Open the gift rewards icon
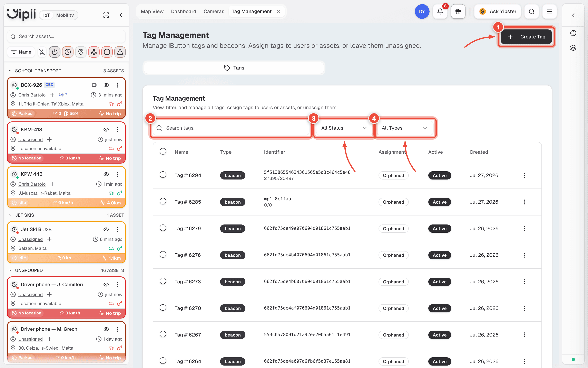This screenshot has height=368, width=588. point(458,11)
